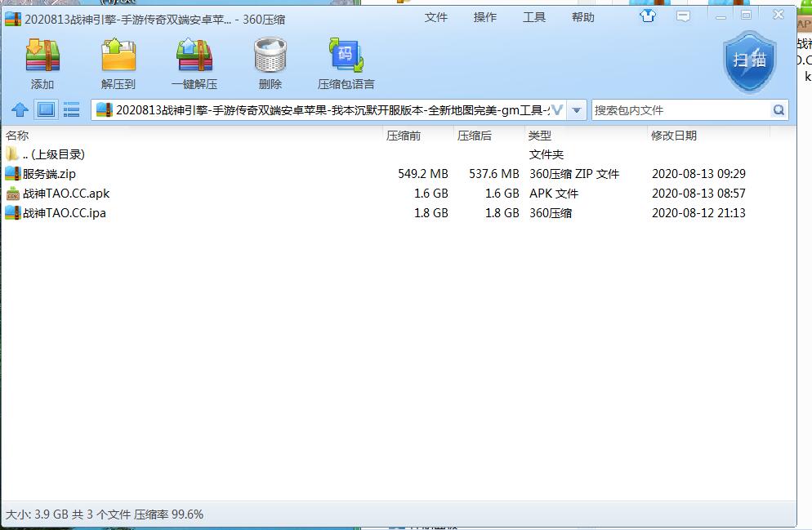Screen dimensions: 812x530
Task: Open the skin shirt icon in title bar
Action: point(648,16)
